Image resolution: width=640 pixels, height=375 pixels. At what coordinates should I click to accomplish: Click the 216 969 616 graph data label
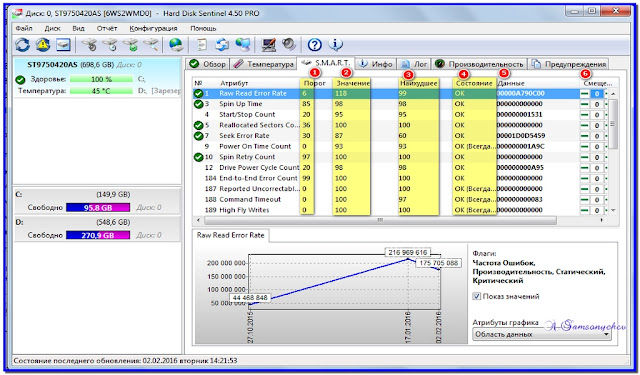(x=408, y=253)
